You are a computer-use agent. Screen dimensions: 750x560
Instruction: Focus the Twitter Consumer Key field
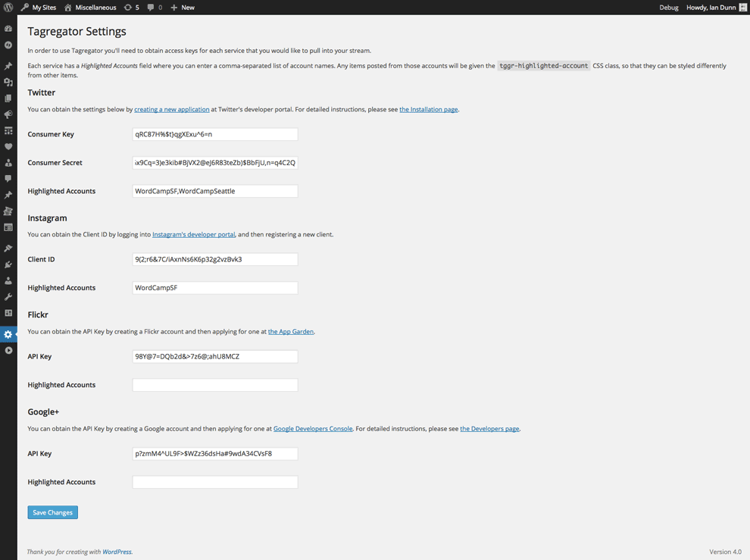(x=215, y=134)
